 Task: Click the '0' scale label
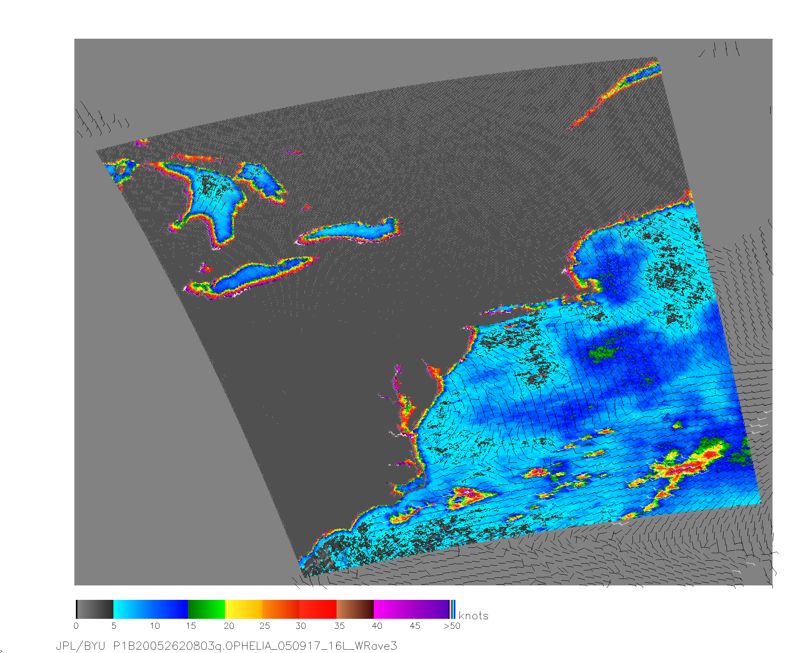pyautogui.click(x=76, y=626)
